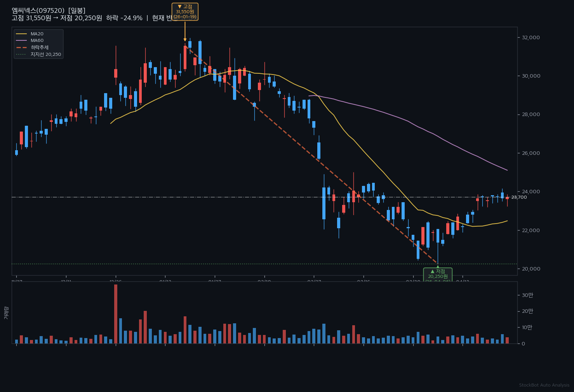Viewport: 574px width, 392px height.
Task: Click the orange arrowhead below 고점 label
Action: [x=185, y=39]
